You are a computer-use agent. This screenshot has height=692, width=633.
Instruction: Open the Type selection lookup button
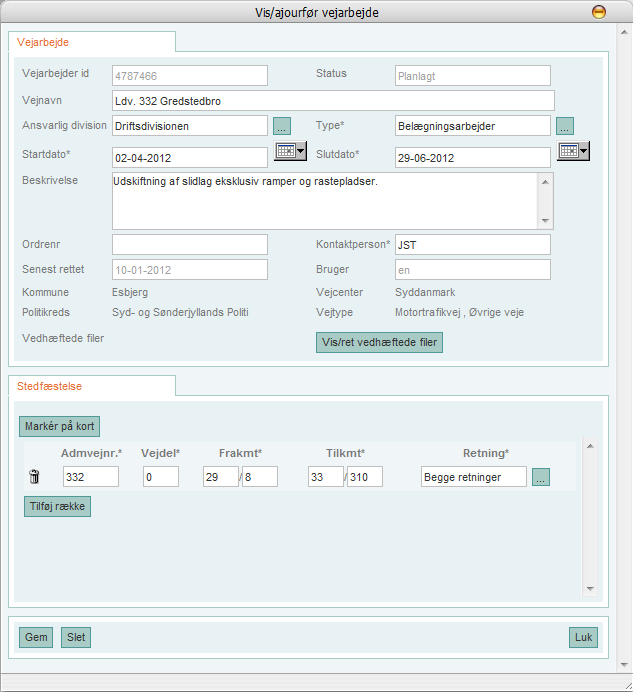pyautogui.click(x=565, y=126)
